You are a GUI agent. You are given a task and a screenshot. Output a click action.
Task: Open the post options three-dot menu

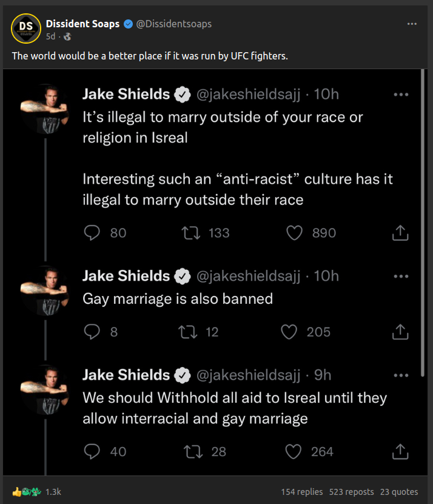(x=412, y=24)
